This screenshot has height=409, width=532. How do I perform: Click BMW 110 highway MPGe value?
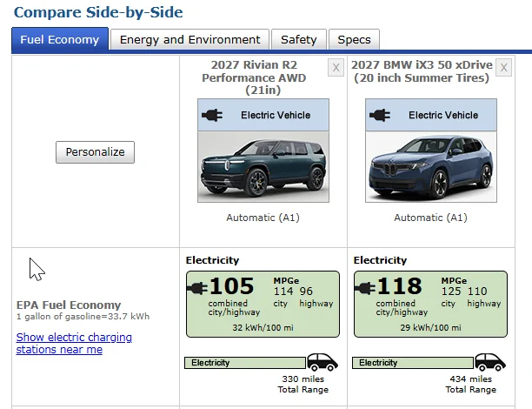[477, 292]
